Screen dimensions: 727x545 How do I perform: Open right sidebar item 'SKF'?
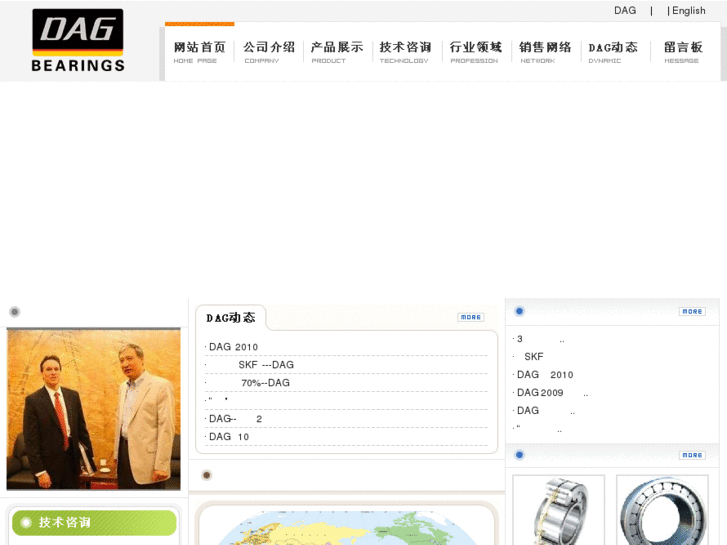(534, 357)
